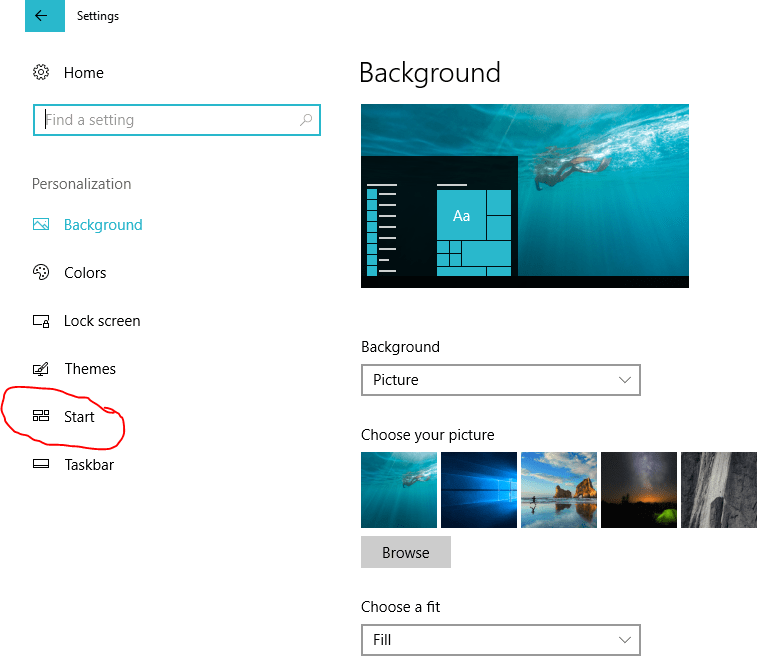The width and height of the screenshot is (779, 670).
Task: Click the Choose a fit label
Action: pos(400,606)
